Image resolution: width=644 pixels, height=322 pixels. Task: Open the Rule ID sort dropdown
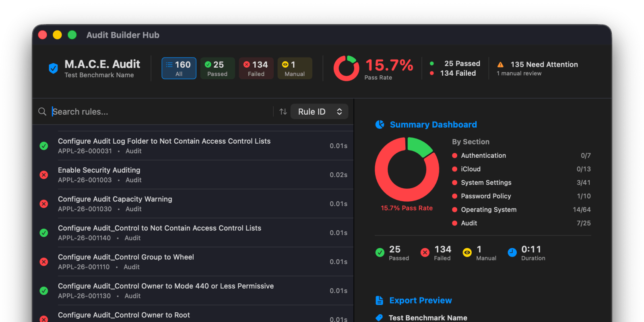(320, 111)
